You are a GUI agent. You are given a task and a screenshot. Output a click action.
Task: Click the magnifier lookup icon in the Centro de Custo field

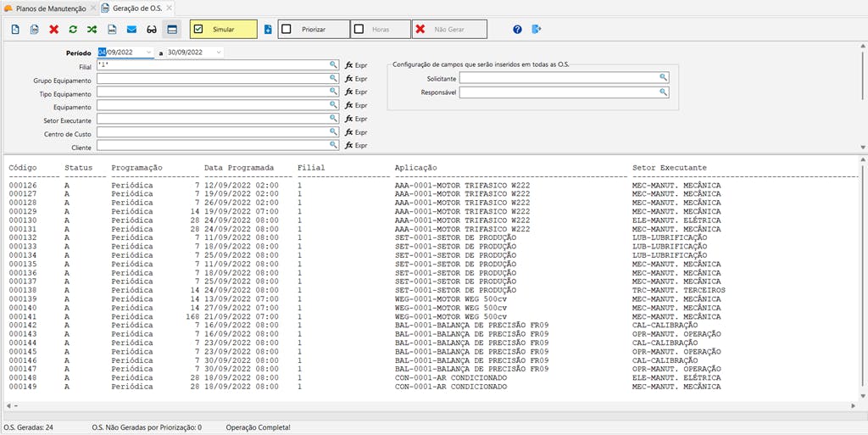(333, 131)
